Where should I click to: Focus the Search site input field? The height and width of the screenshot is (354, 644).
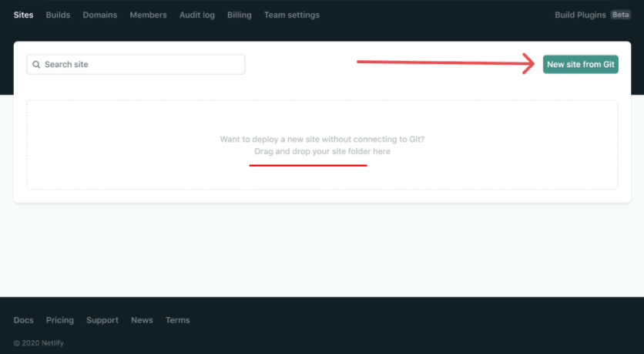(x=136, y=65)
